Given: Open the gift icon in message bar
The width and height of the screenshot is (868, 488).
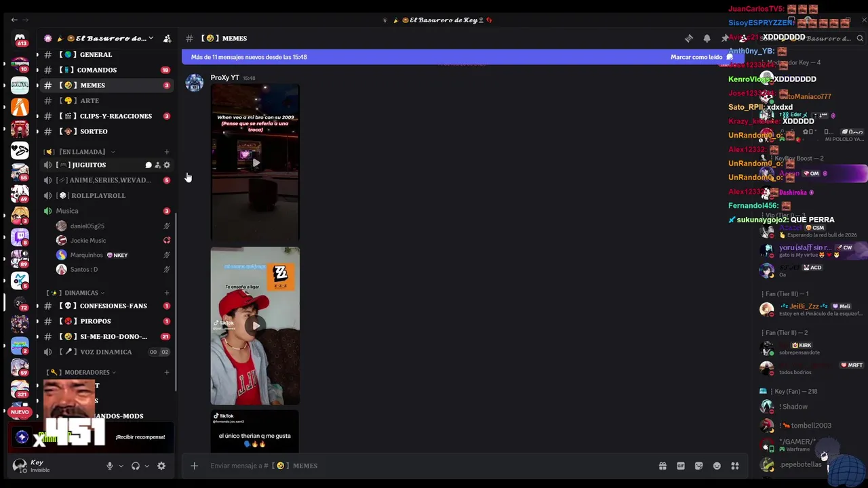Looking at the screenshot, I should (x=663, y=466).
